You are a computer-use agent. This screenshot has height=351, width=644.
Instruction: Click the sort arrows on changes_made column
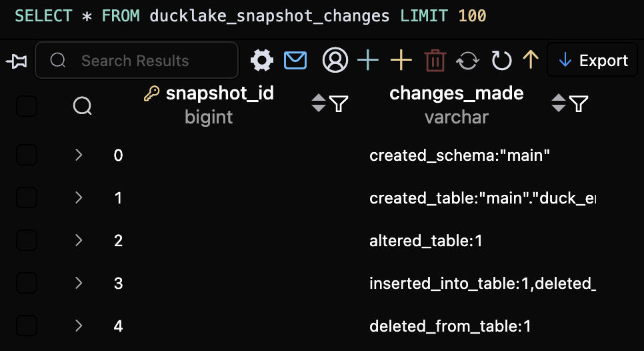559,103
